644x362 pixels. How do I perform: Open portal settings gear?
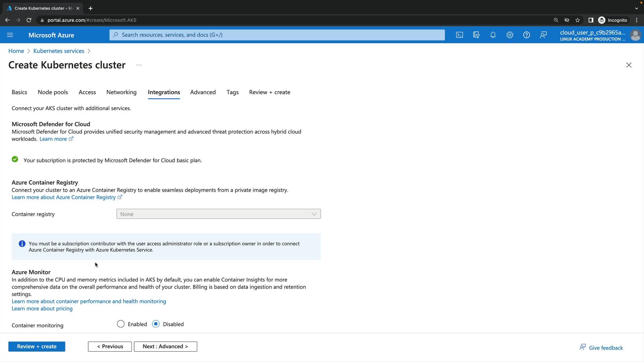510,35
